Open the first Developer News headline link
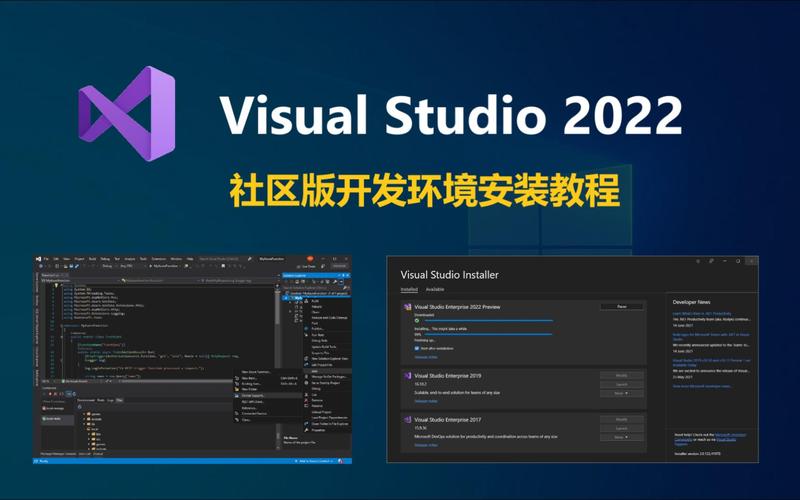800x500 pixels. pyautogui.click(x=702, y=314)
